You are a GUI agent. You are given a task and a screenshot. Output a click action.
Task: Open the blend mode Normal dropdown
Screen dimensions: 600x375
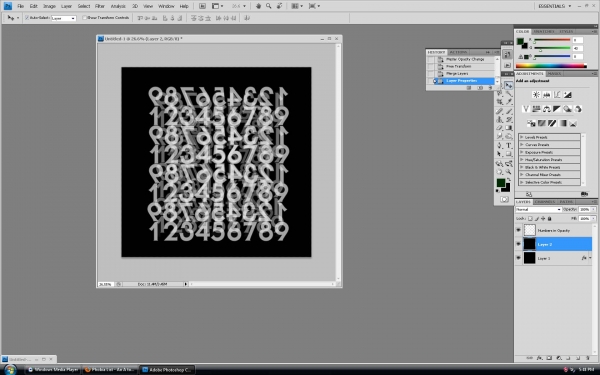tap(538, 209)
